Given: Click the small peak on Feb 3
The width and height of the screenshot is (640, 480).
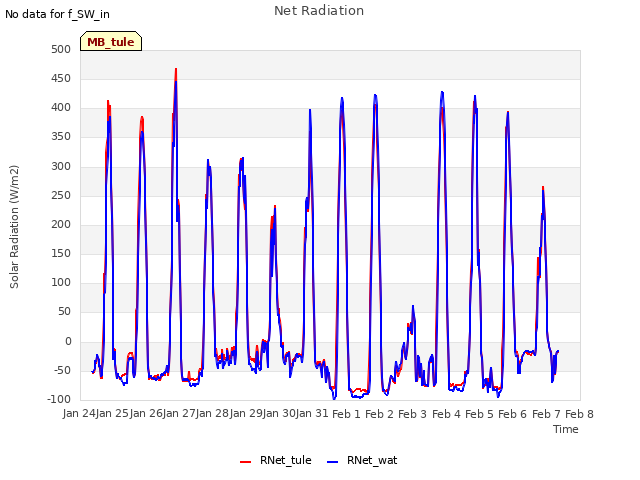Looking at the screenshot, I should [413, 306].
